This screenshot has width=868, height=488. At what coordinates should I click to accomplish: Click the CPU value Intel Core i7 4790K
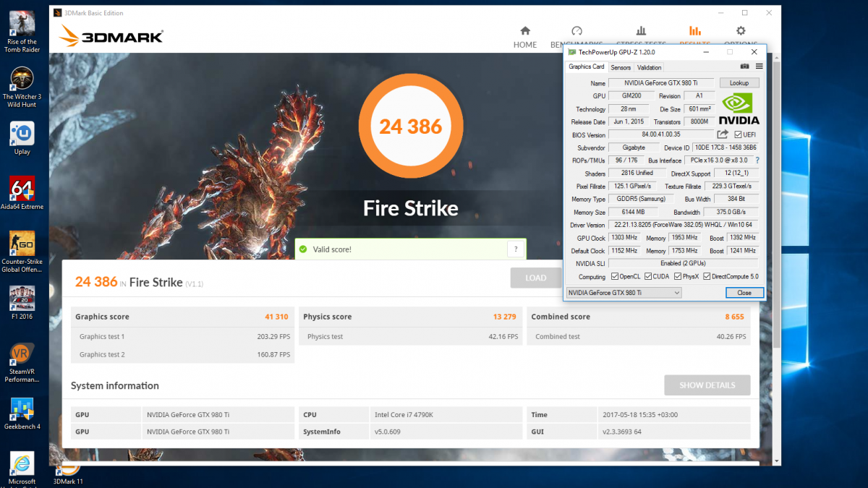pos(404,415)
